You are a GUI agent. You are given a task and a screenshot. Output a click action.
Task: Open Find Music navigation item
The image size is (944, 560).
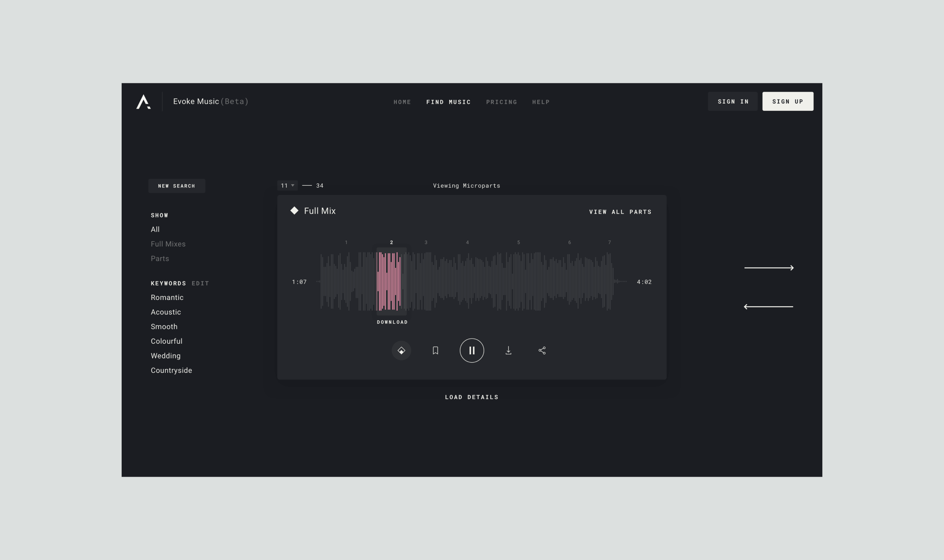(448, 102)
